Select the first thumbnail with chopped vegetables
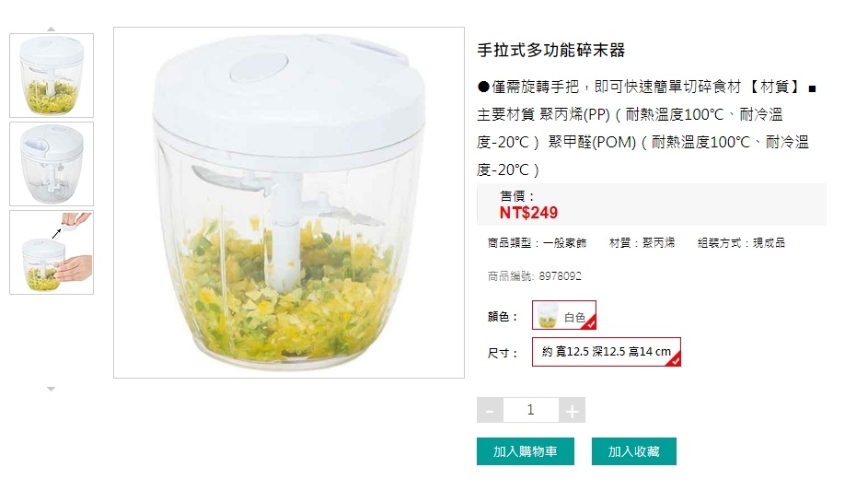Viewport: 868px width, 479px height. point(52,76)
